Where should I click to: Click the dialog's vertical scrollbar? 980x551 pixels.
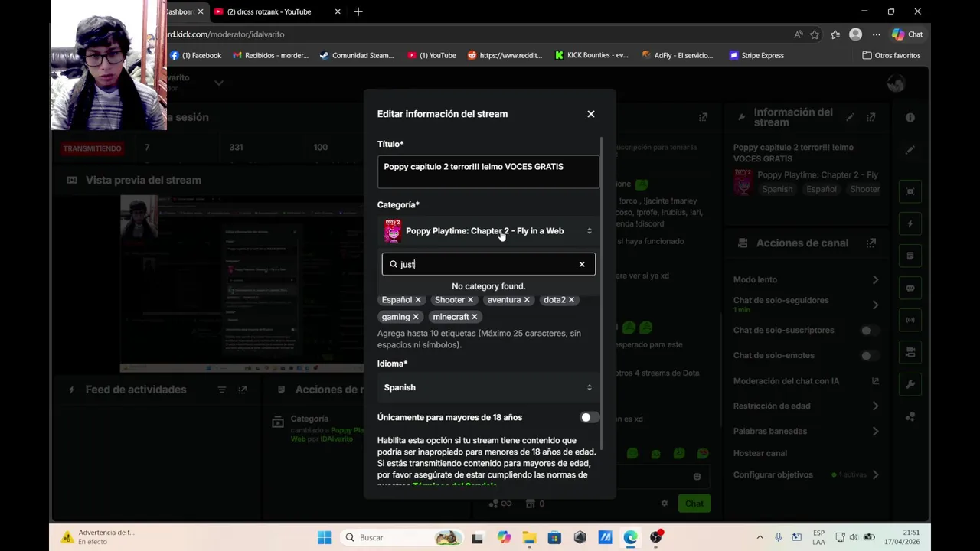click(602, 294)
